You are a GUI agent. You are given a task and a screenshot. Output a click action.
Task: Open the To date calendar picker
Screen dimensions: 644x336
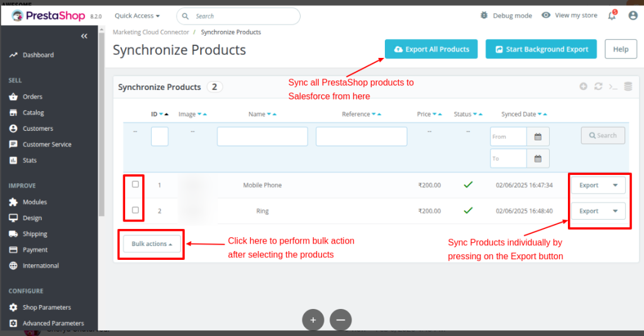click(538, 159)
